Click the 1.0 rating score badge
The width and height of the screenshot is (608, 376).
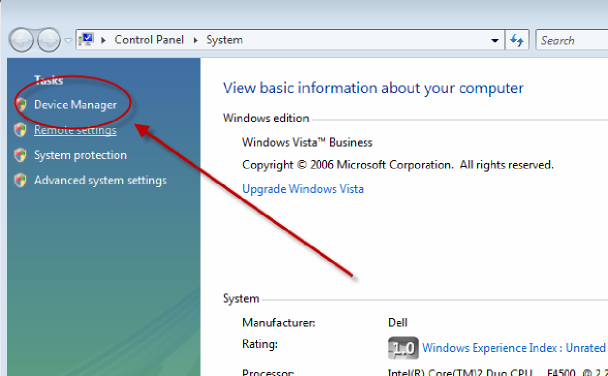403,348
